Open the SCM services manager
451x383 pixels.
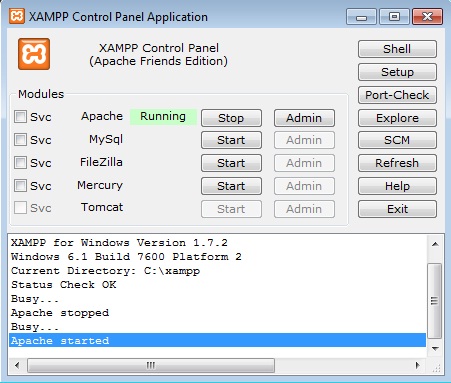tap(397, 140)
